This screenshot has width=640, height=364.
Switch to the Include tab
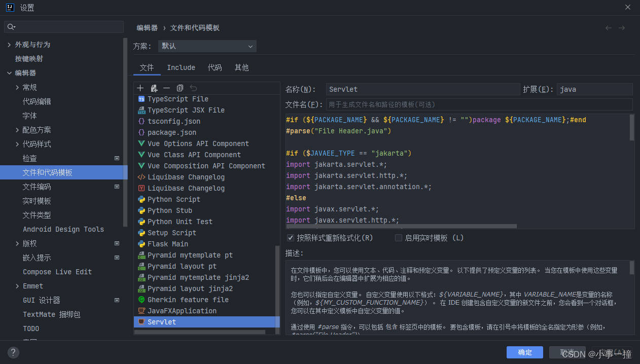click(181, 67)
